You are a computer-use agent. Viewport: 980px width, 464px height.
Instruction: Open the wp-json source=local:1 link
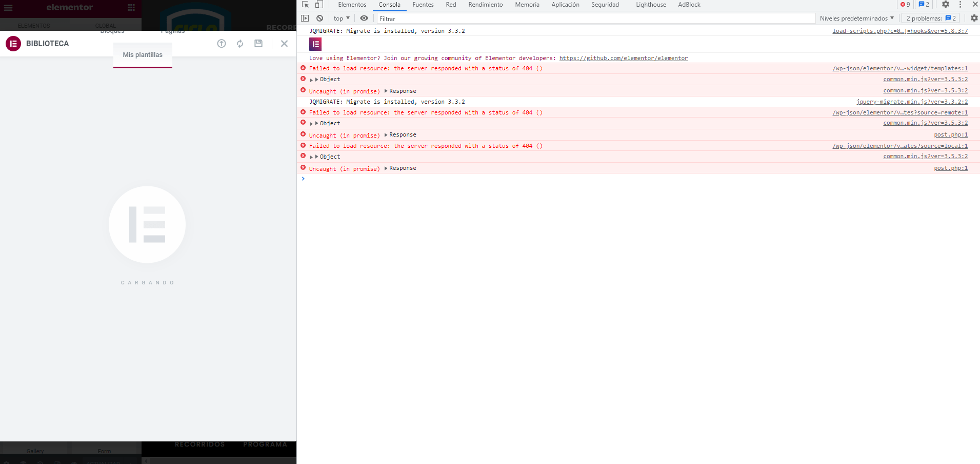pos(900,146)
